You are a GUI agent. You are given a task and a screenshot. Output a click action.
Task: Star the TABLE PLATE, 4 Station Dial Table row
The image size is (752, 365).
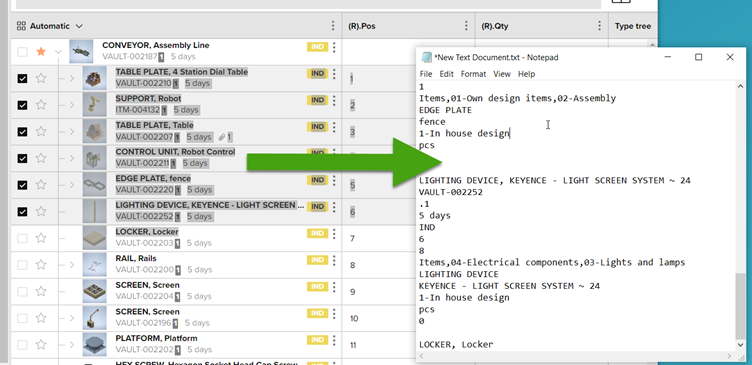[x=41, y=78]
